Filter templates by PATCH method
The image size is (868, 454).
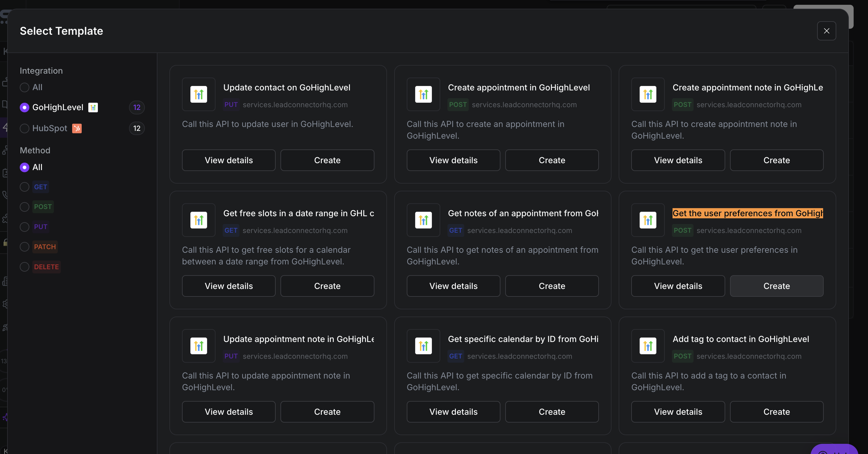(24, 247)
